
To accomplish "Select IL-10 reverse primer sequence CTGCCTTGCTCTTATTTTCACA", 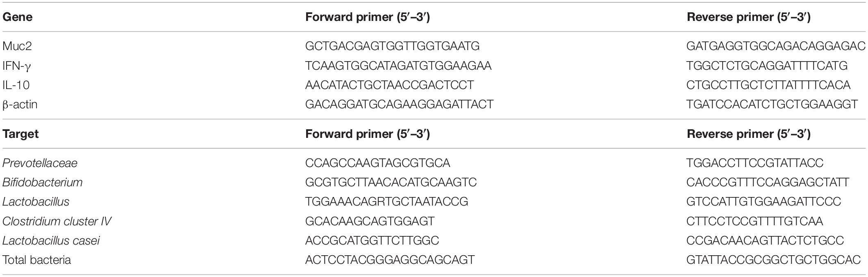I will (768, 85).
